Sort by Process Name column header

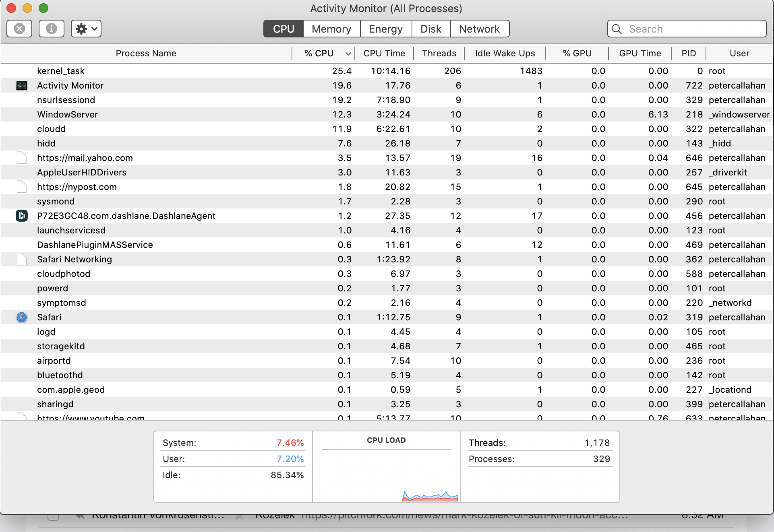coord(146,53)
